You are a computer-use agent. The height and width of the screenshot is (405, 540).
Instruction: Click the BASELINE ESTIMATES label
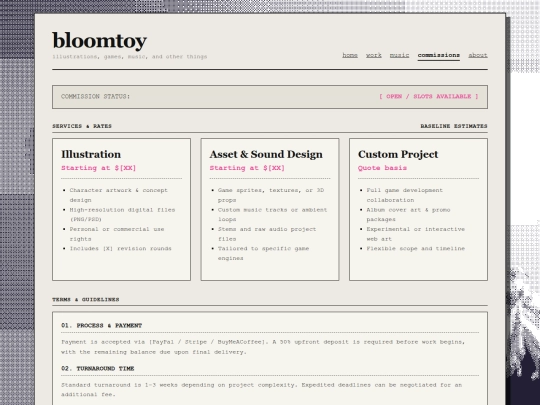click(x=454, y=126)
